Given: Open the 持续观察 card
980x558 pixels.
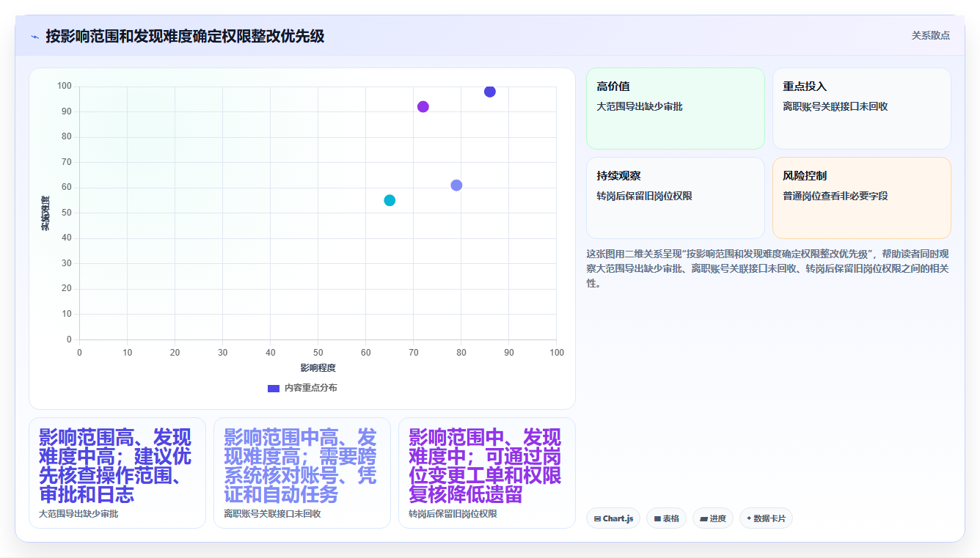Looking at the screenshot, I should [676, 198].
